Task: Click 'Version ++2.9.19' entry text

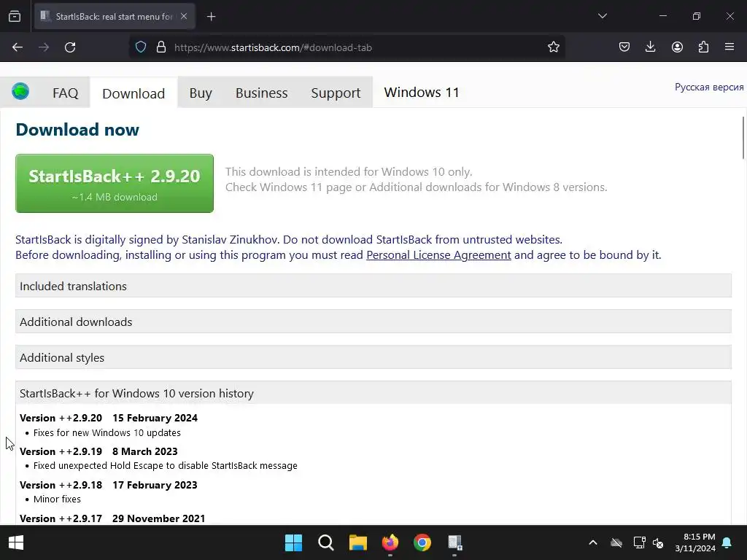Action: coord(61,451)
